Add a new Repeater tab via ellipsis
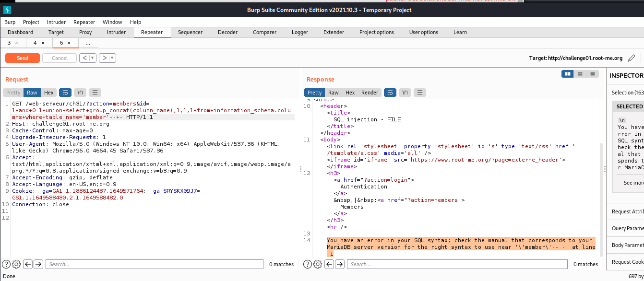 pyautogui.click(x=88, y=43)
